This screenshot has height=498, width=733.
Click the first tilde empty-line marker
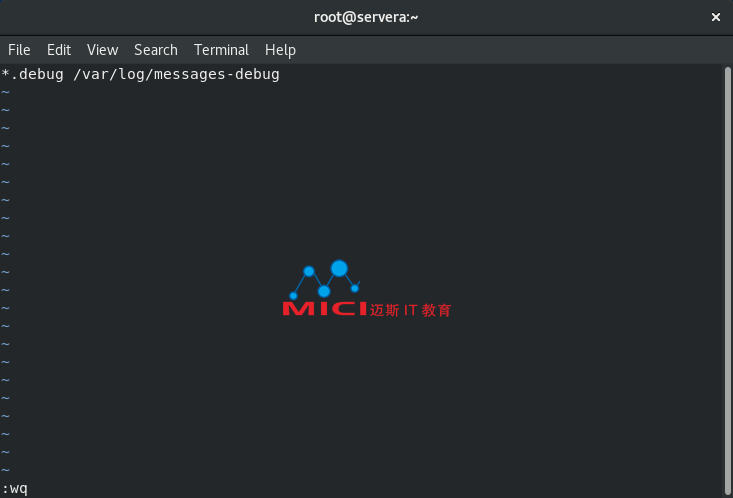(x=5, y=92)
